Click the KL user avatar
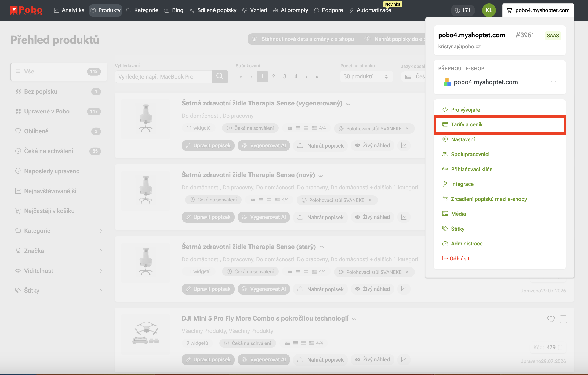The height and width of the screenshot is (375, 588). pos(489,10)
